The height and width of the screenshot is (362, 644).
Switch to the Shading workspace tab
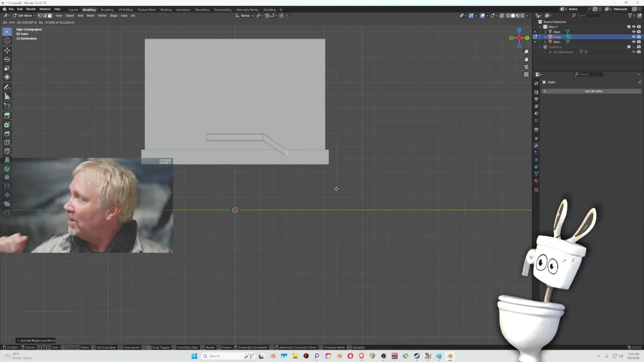coord(166,10)
